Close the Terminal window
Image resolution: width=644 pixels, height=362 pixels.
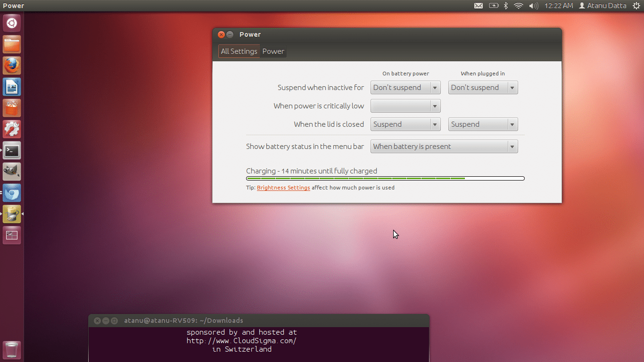(x=97, y=321)
